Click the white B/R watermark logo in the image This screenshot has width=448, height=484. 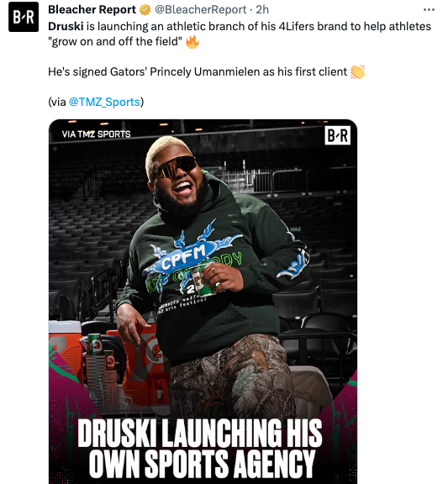[x=337, y=135]
